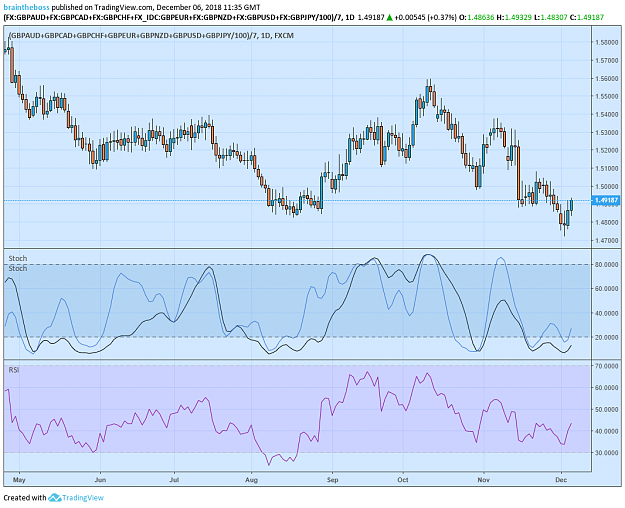This screenshot has width=625, height=508.
Task: Click the lower Stoch indicator label
Action: [18, 268]
